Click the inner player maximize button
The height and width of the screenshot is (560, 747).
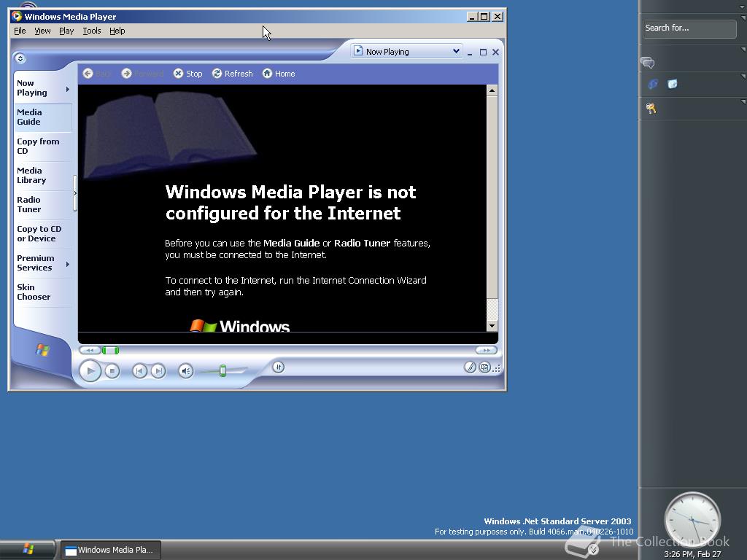(x=483, y=52)
